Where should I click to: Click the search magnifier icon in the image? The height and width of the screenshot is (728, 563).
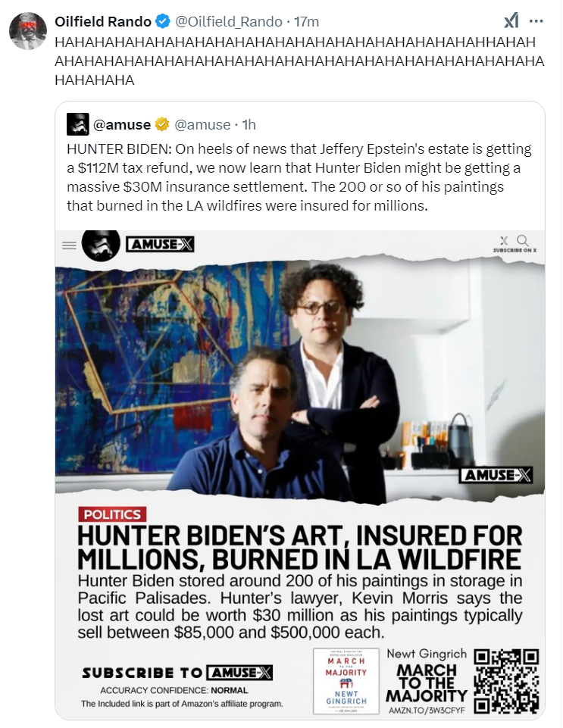click(523, 240)
